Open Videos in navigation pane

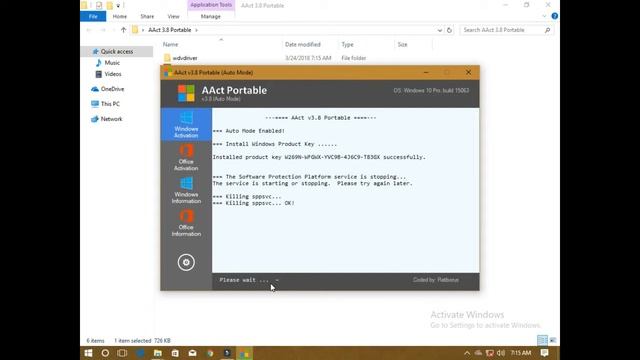click(x=113, y=74)
